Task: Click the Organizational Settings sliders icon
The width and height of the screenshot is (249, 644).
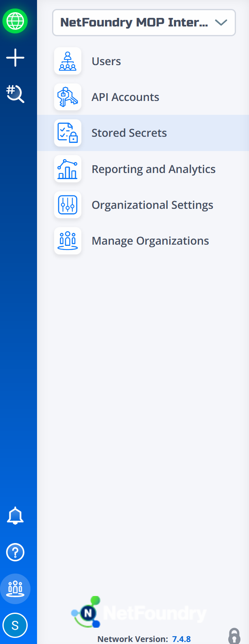Action: 68,205
